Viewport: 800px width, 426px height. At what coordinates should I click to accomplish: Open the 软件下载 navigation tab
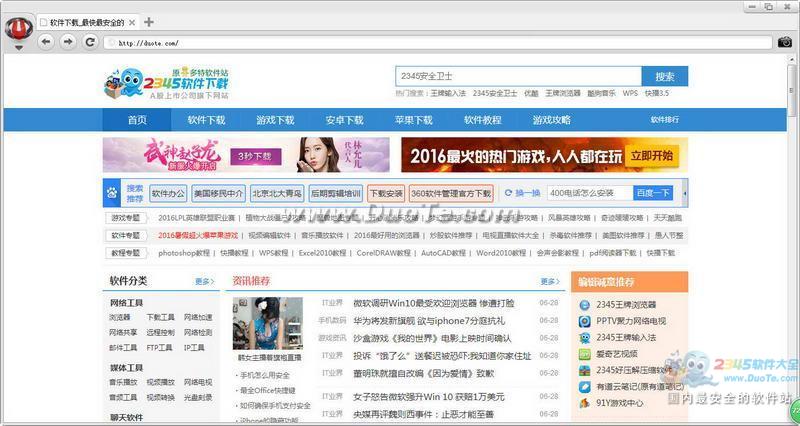tap(206, 120)
